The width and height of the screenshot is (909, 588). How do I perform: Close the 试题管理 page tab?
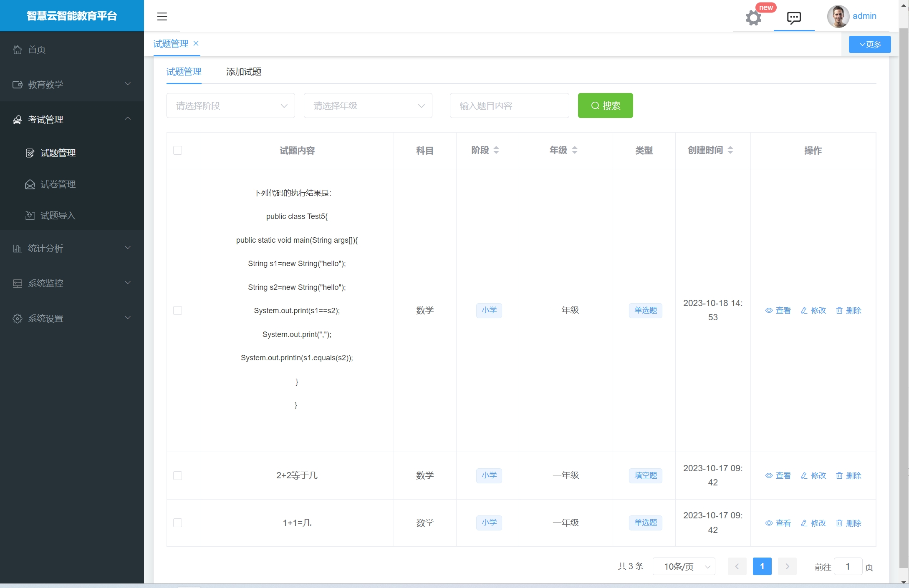[196, 43]
